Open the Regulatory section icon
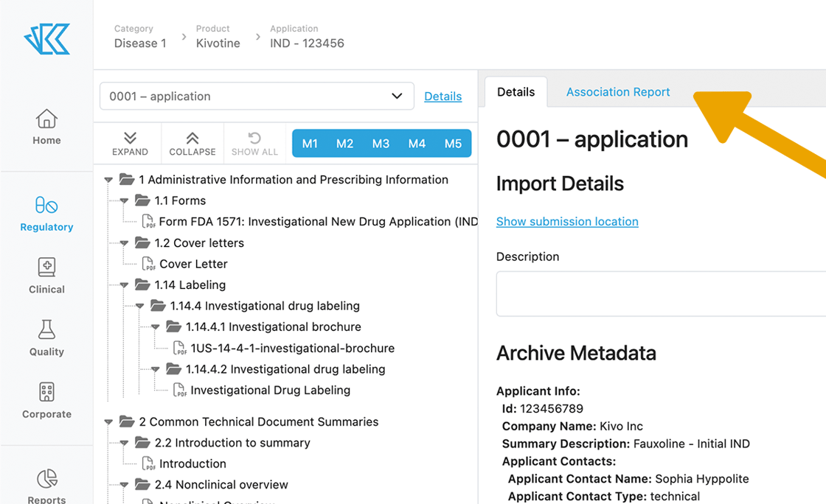The height and width of the screenshot is (504, 826). (46, 206)
